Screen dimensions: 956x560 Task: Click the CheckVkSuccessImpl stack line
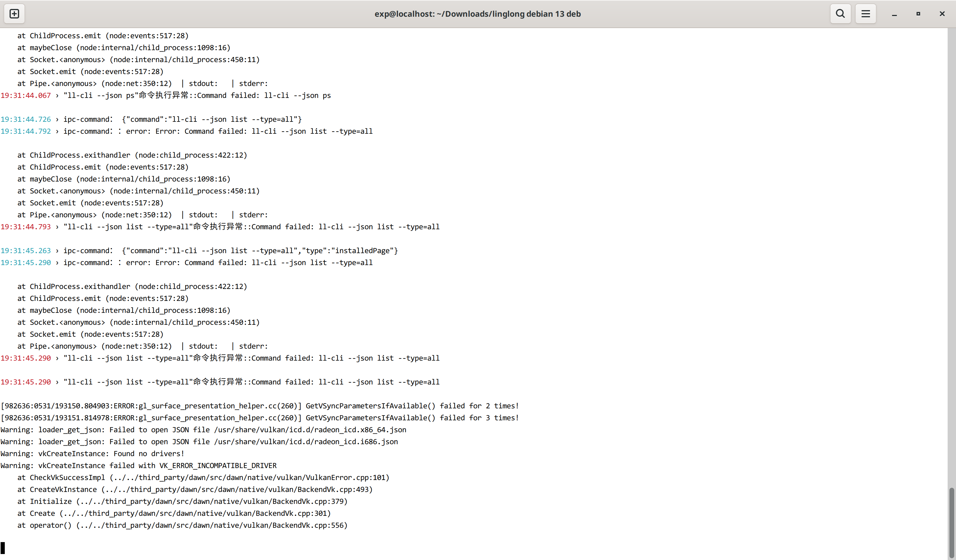coord(203,478)
